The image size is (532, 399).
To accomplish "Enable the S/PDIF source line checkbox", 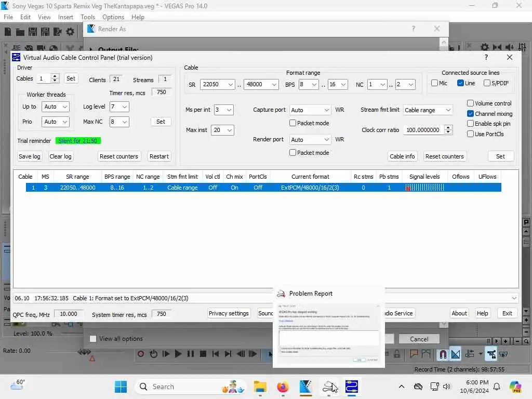I will [487, 83].
